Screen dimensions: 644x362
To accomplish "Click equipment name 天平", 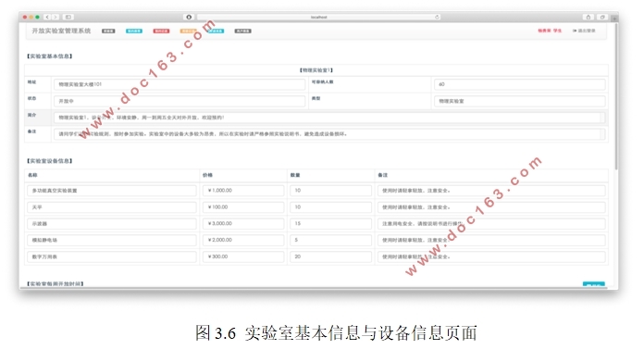I will (x=112, y=207).
